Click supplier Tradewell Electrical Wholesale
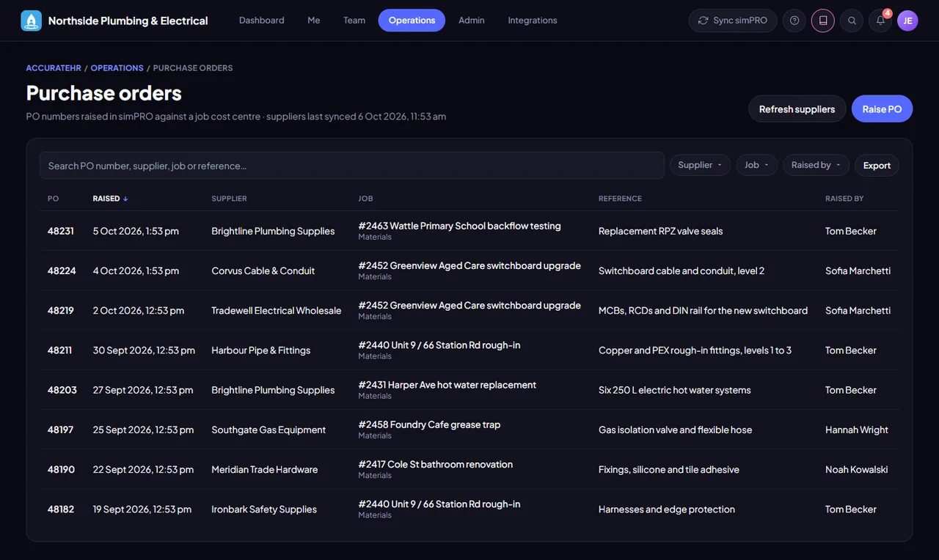 click(277, 310)
